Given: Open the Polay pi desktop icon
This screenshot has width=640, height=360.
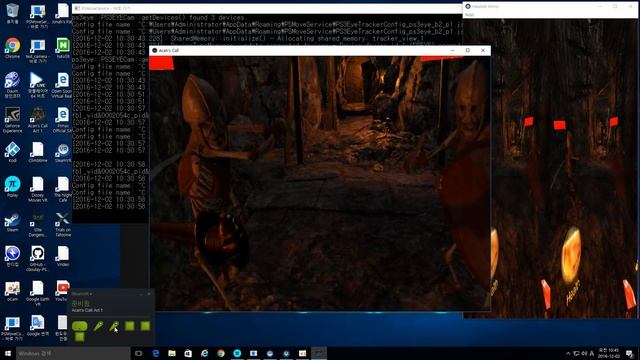Looking at the screenshot, I should click(x=12, y=187).
